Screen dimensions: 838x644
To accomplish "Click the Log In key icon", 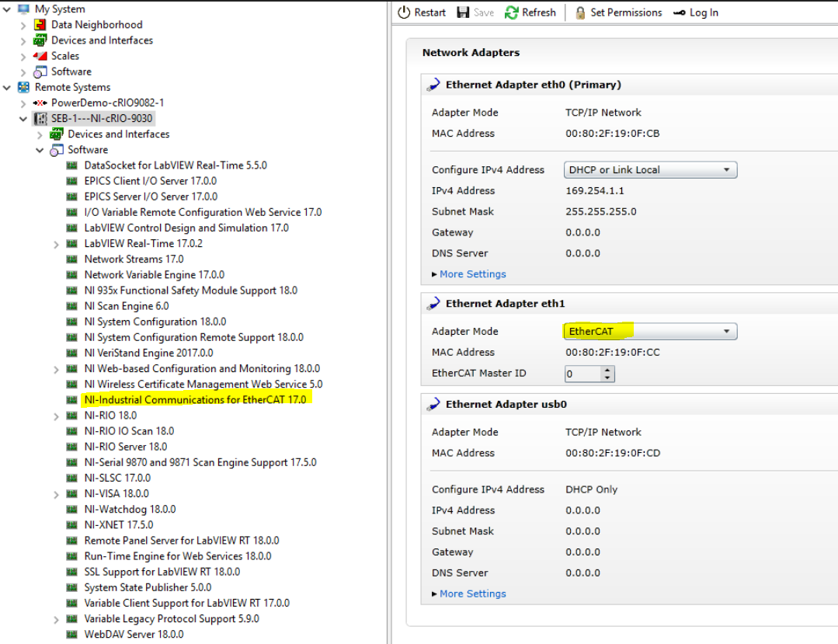I will (680, 13).
